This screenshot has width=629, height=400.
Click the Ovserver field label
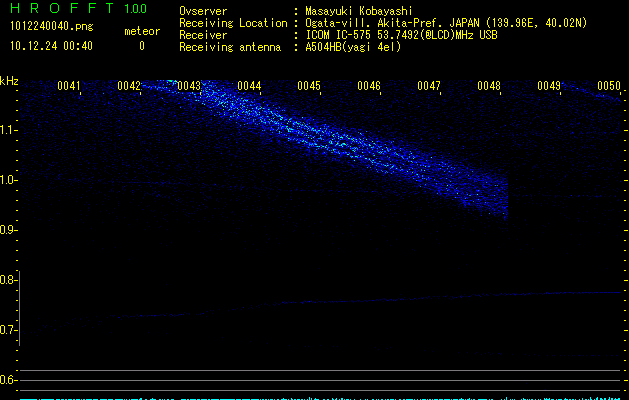(203, 11)
